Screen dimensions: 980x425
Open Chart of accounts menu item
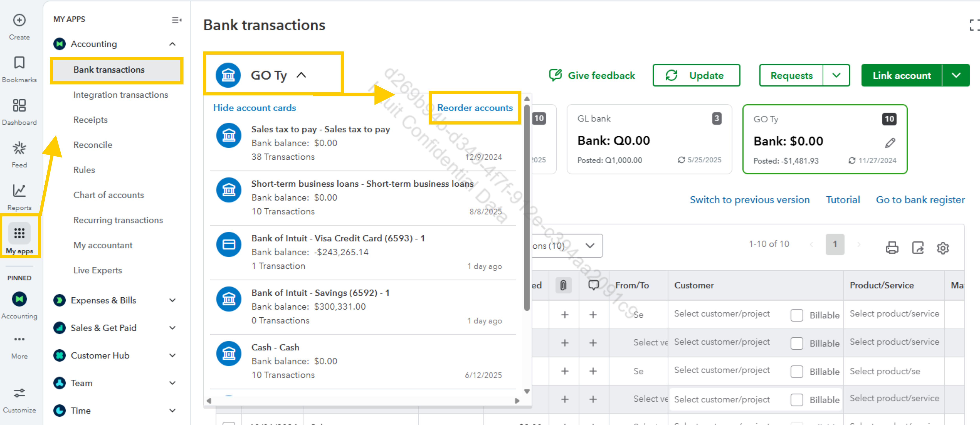click(108, 195)
